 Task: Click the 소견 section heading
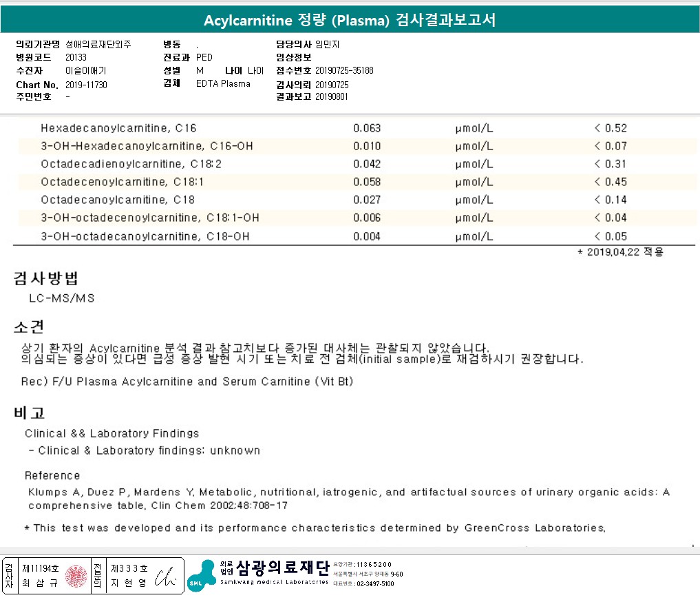29,326
